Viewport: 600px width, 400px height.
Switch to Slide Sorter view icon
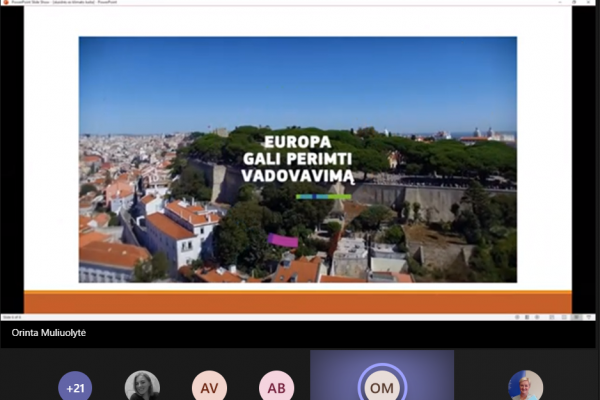[564, 317]
